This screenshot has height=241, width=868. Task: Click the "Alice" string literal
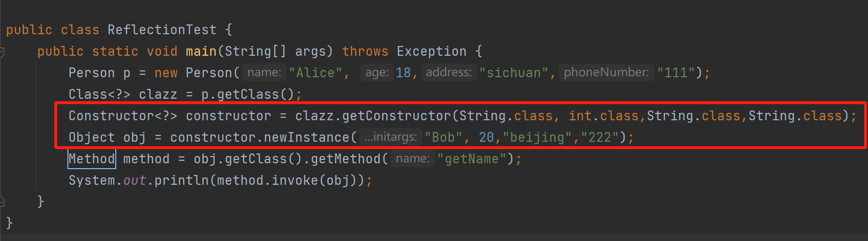tap(315, 73)
